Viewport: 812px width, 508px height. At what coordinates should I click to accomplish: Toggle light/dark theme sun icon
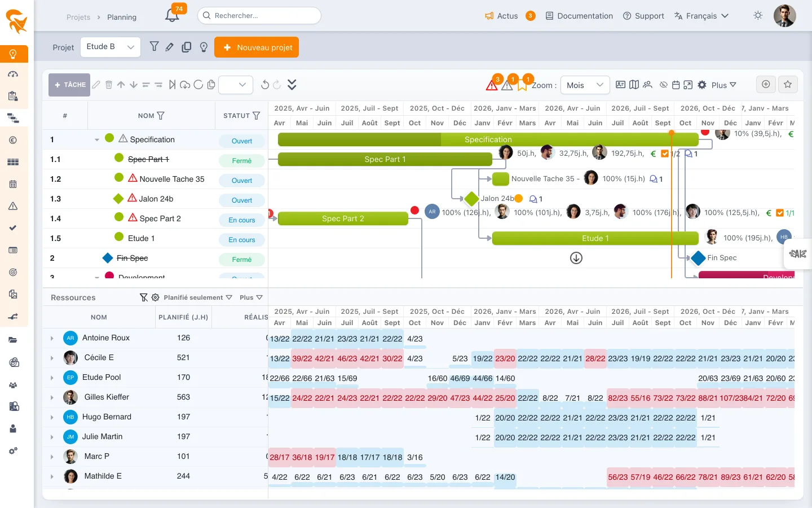758,16
